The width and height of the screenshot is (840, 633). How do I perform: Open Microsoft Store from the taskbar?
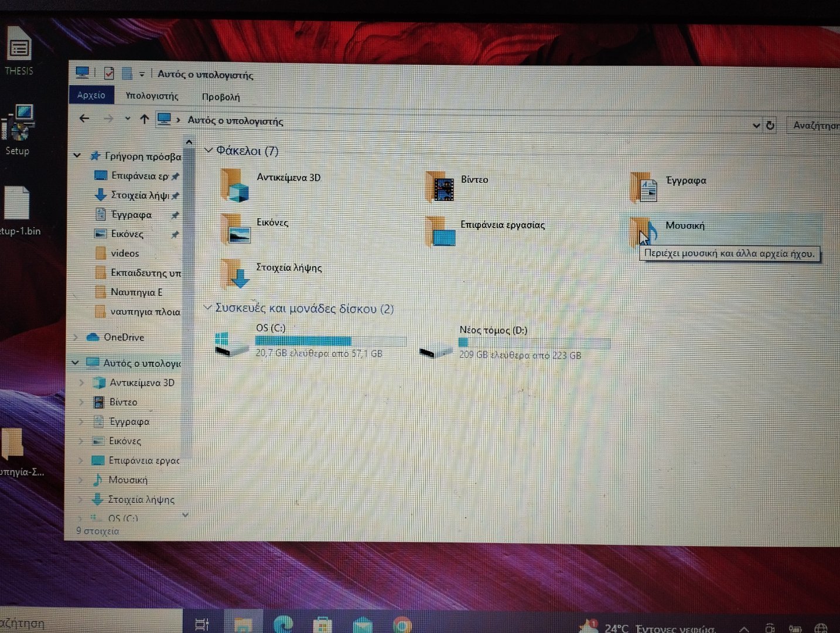[322, 625]
